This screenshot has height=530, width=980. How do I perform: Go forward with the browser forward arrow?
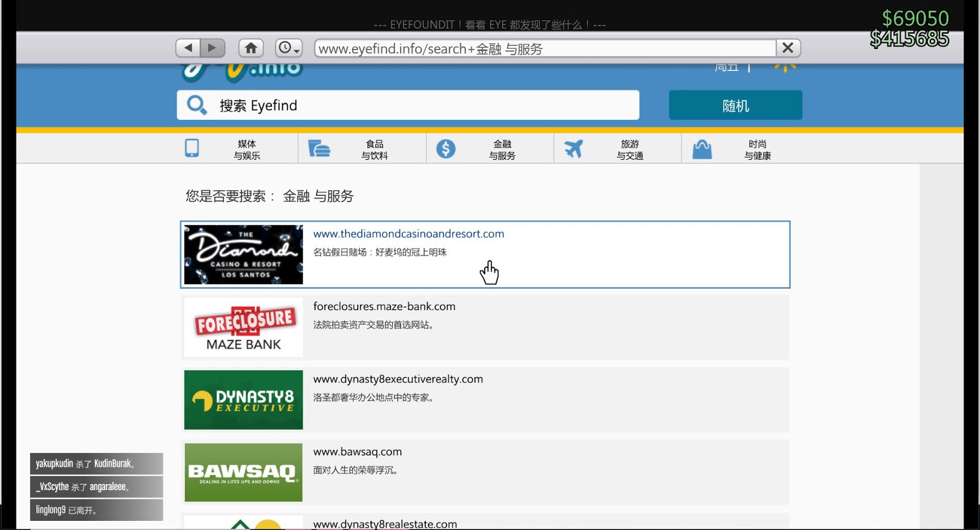(213, 48)
